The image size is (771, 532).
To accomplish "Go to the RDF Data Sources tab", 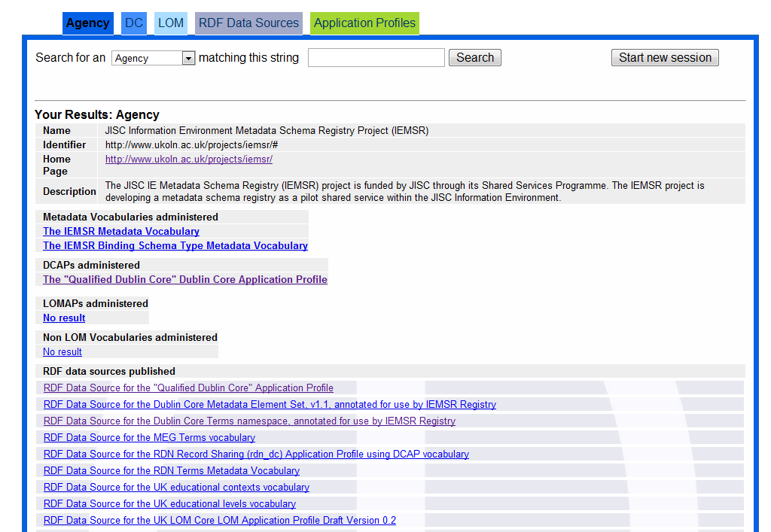I will click(248, 23).
